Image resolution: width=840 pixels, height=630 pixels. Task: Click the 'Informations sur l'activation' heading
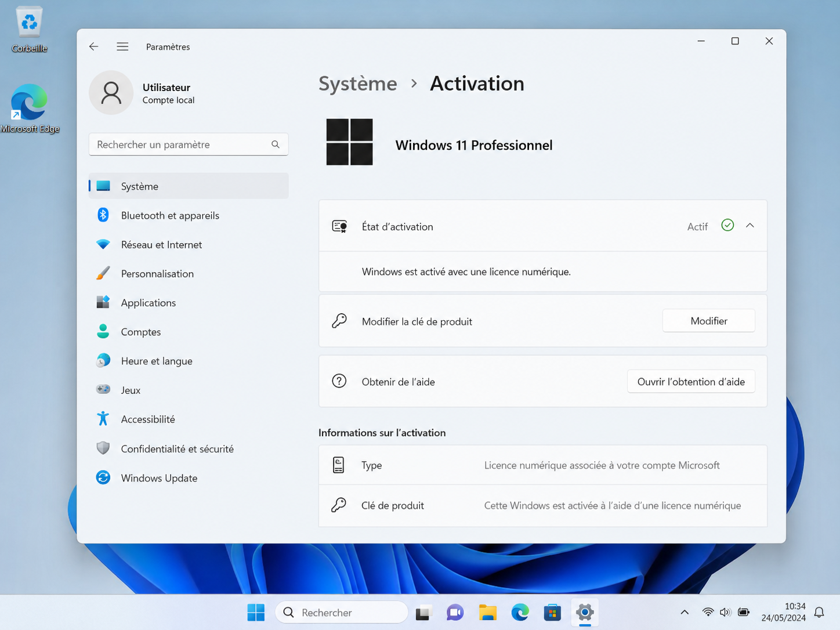click(x=382, y=433)
